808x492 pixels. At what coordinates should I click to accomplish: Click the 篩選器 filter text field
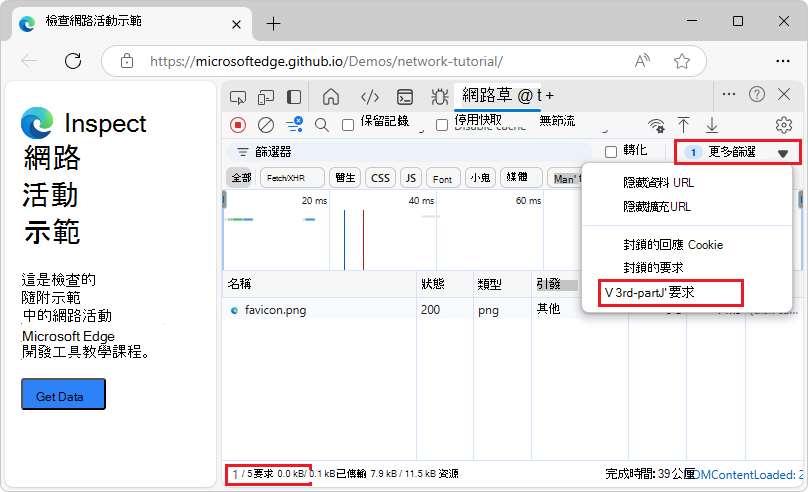[410, 152]
